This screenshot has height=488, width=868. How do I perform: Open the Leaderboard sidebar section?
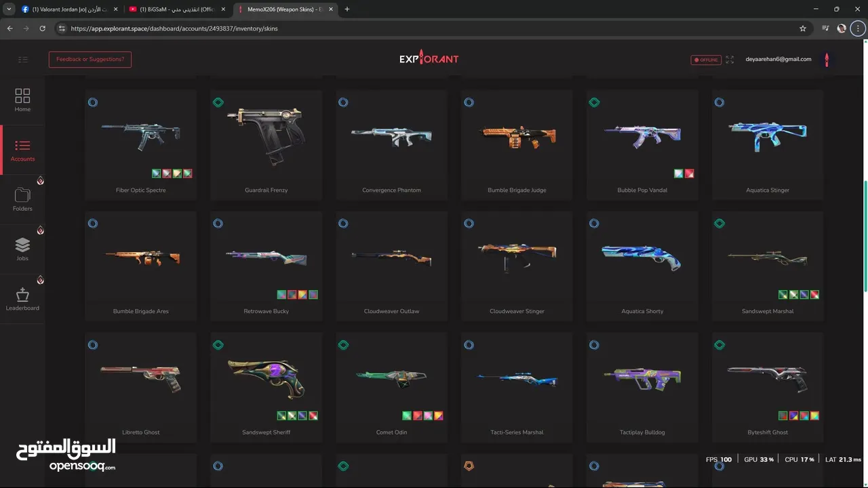22,299
